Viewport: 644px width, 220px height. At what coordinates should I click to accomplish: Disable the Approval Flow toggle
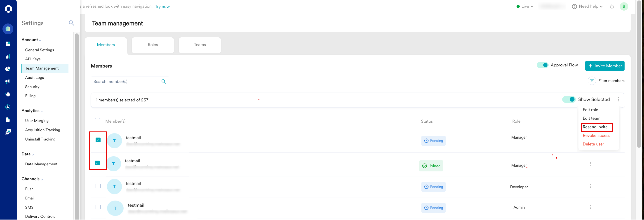543,65
